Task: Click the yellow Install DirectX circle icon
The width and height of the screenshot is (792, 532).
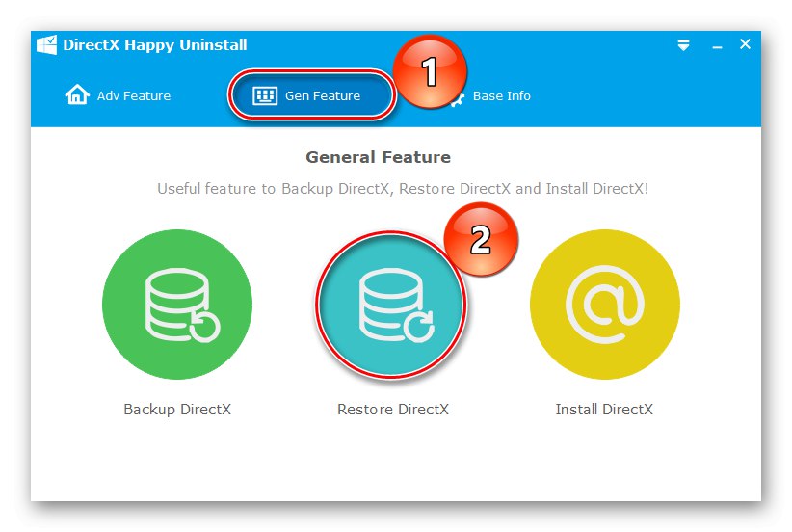Action: click(x=605, y=305)
